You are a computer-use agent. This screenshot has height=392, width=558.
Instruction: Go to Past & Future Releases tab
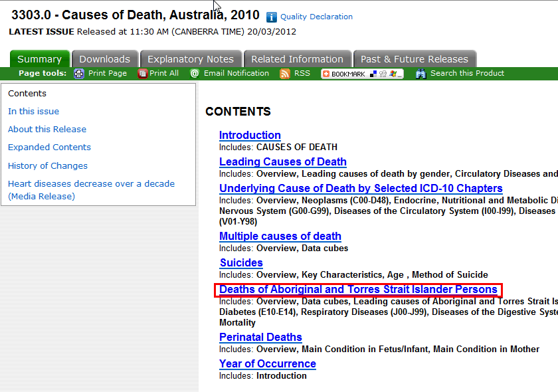pos(415,59)
